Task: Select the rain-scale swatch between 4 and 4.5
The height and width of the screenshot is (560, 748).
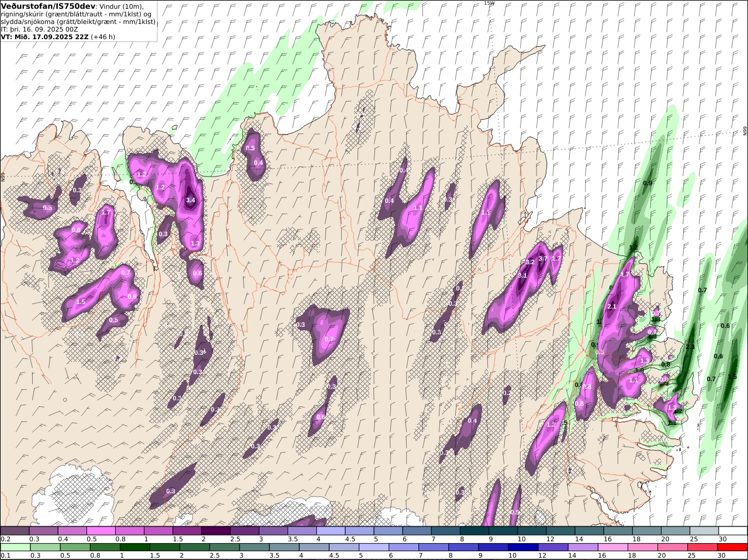Action: click(x=314, y=547)
